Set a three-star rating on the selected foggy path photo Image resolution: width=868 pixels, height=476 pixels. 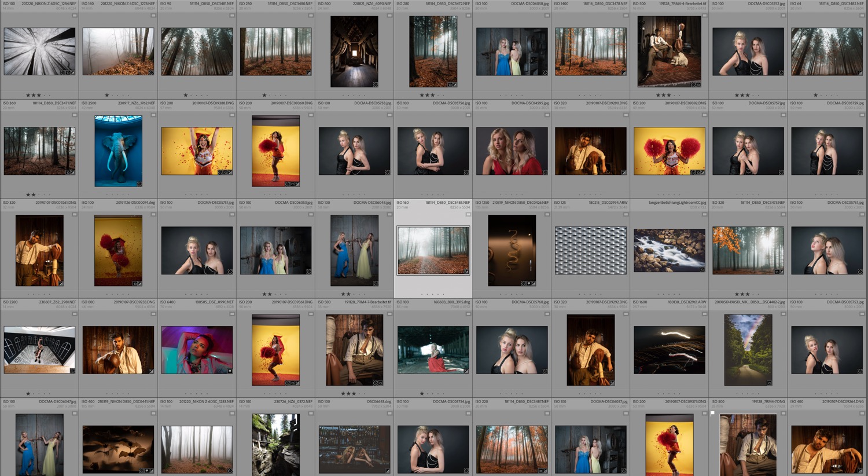pyautogui.click(x=433, y=294)
